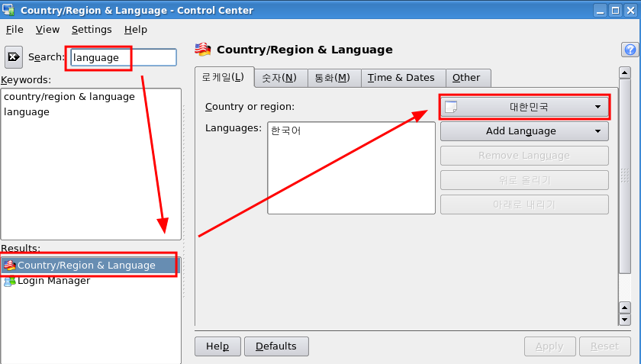Select 한국어 in the Languages list

pos(286,131)
